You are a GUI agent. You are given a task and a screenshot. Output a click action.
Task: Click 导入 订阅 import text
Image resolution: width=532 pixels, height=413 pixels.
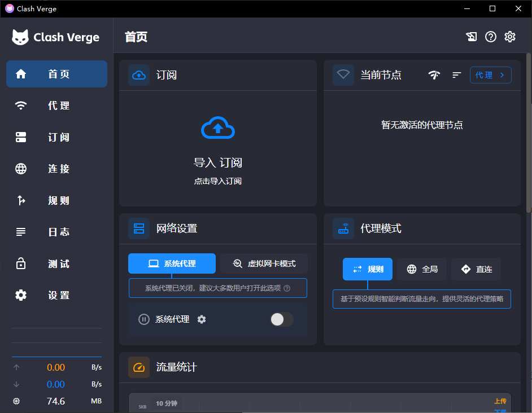(x=218, y=162)
